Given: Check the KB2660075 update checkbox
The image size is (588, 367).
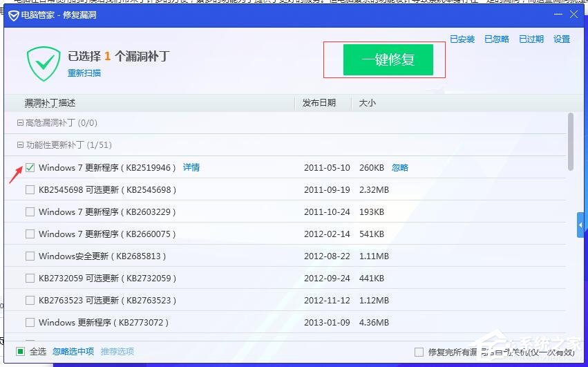Looking at the screenshot, I should (30, 234).
